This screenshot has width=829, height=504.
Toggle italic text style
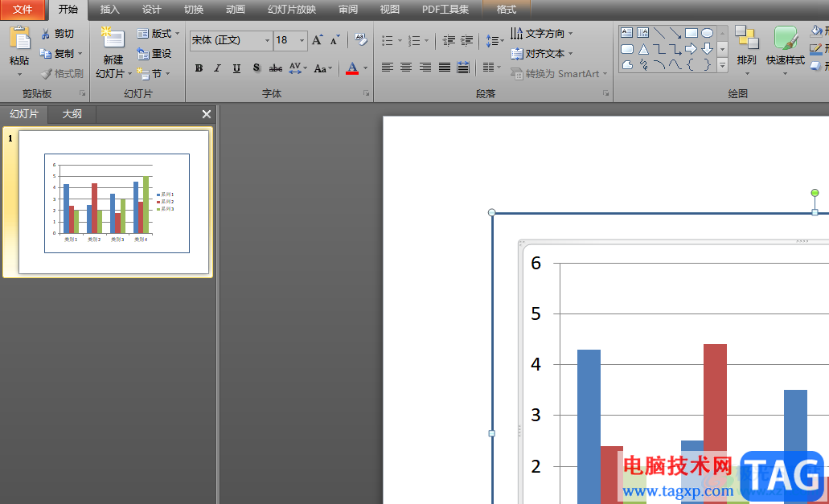(217, 68)
